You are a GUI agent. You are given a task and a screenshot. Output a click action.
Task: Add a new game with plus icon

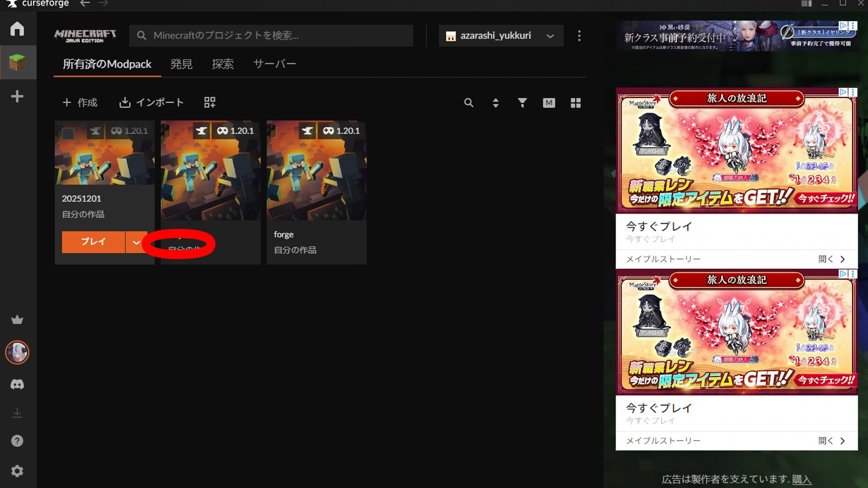pos(17,96)
